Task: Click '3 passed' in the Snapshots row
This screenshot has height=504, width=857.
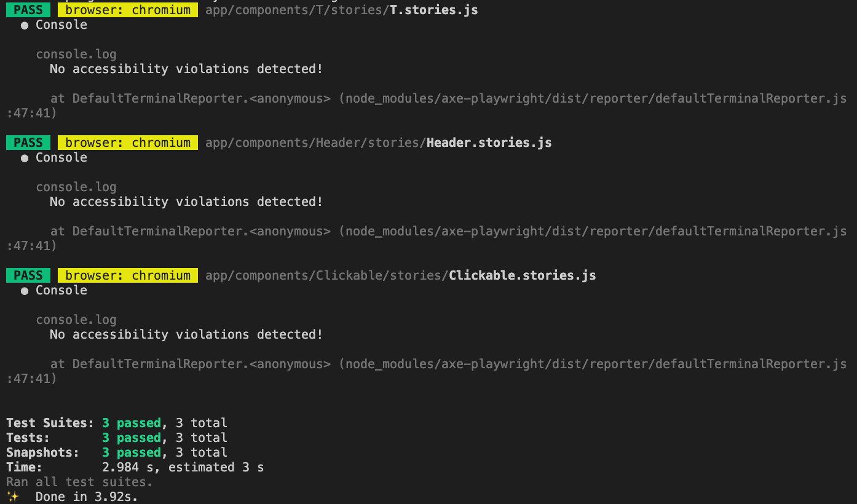Action: (x=132, y=452)
